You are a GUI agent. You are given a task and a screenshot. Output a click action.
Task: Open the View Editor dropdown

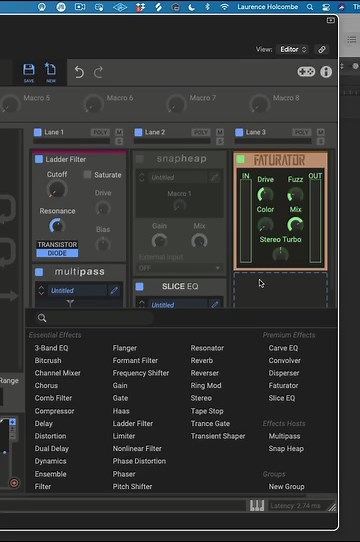point(293,49)
